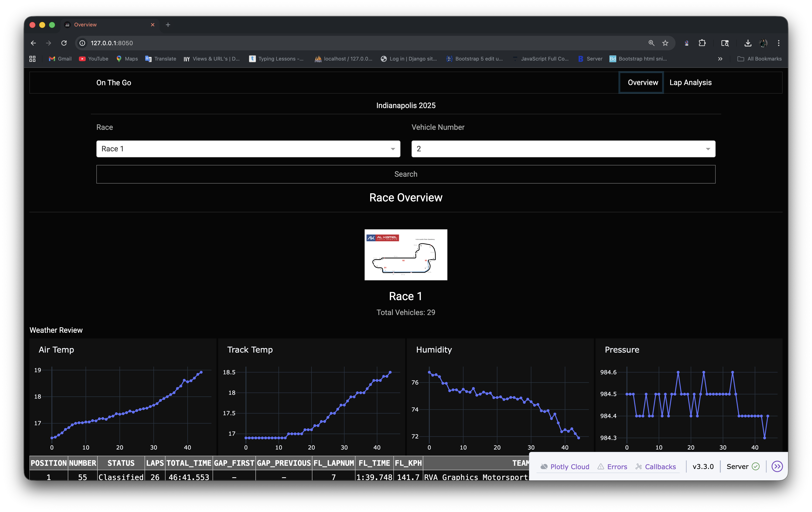Click the site information icon
The width and height of the screenshot is (812, 512).
pyautogui.click(x=82, y=43)
